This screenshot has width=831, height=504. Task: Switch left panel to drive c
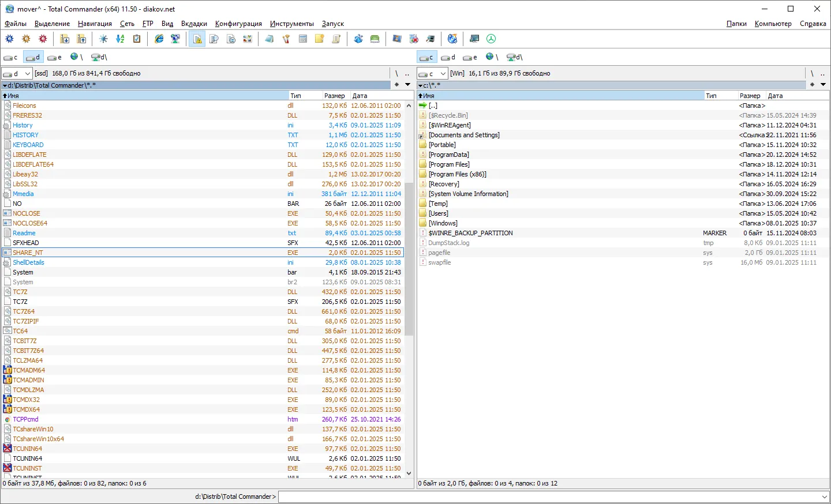(x=11, y=57)
